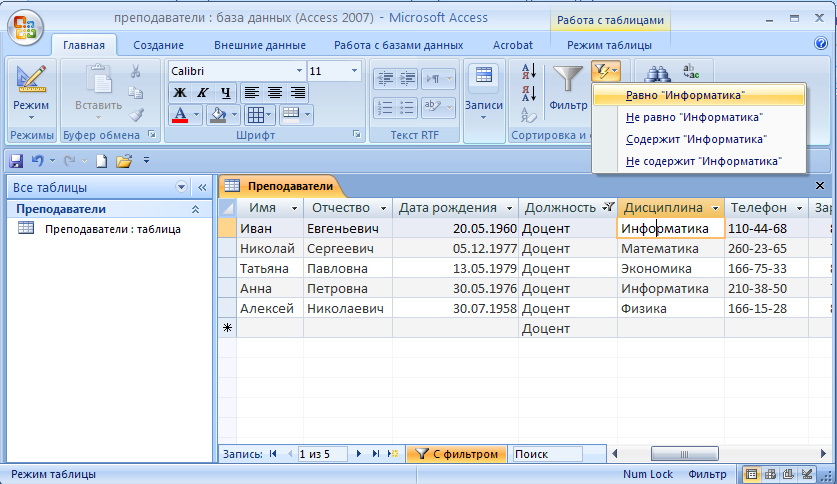
Task: Open Access help question mark
Action: tap(821, 44)
